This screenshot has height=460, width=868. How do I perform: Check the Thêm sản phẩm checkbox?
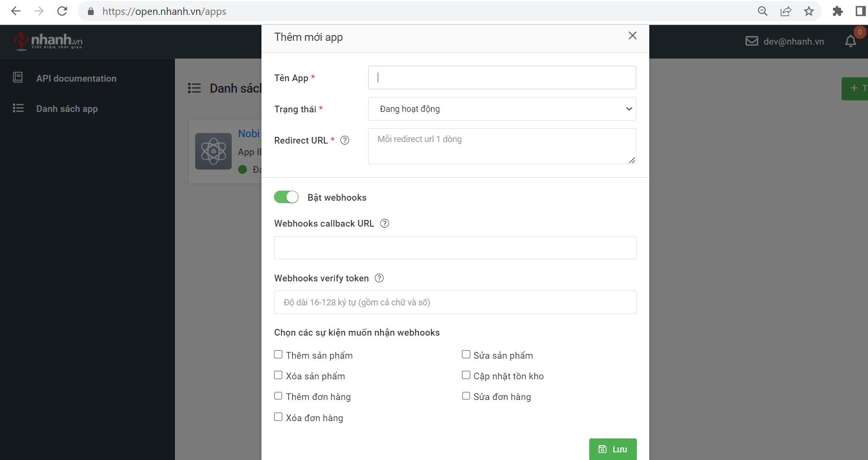278,354
